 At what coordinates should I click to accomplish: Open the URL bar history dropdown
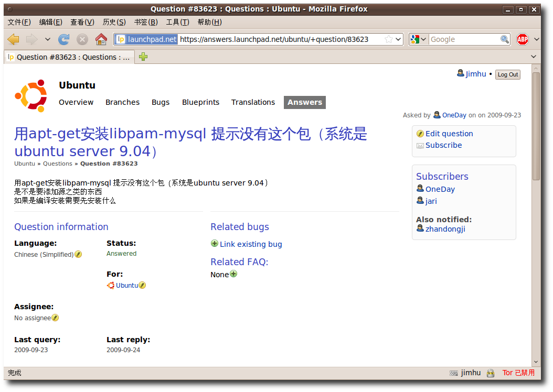pyautogui.click(x=399, y=39)
